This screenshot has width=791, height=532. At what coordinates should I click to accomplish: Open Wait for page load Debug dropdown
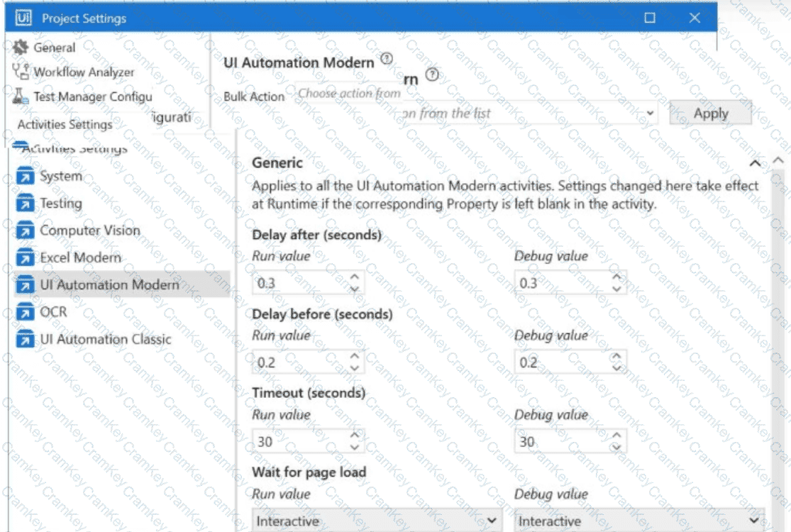coord(640,520)
